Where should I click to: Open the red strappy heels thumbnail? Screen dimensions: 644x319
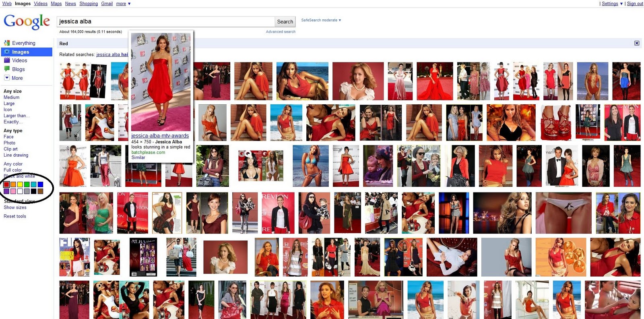[x=555, y=122]
